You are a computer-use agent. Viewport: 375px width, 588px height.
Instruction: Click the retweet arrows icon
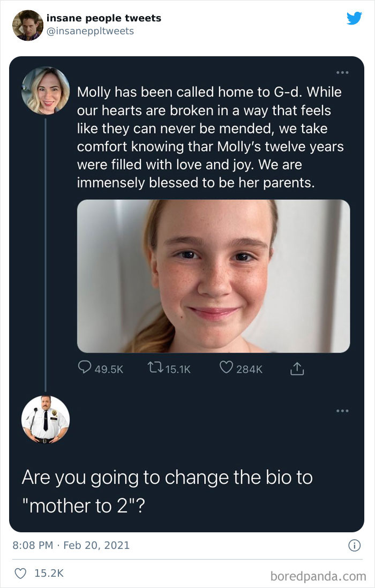click(155, 368)
